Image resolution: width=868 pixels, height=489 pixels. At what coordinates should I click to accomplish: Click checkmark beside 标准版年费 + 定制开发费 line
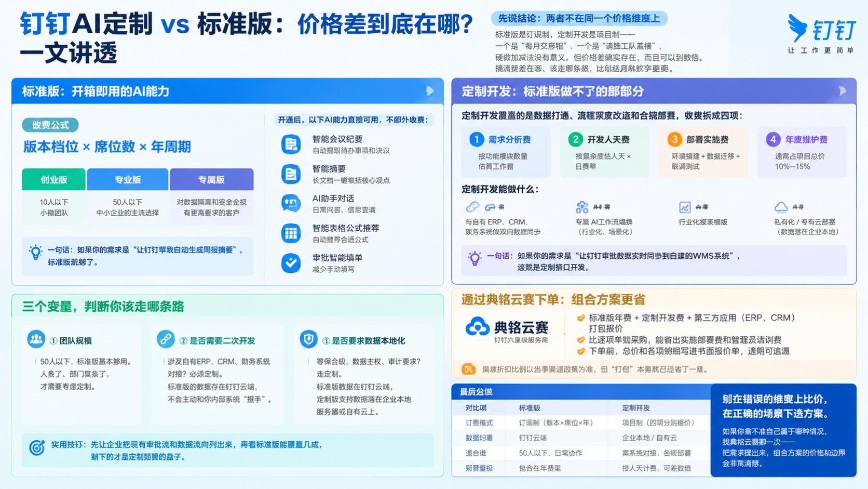point(581,318)
